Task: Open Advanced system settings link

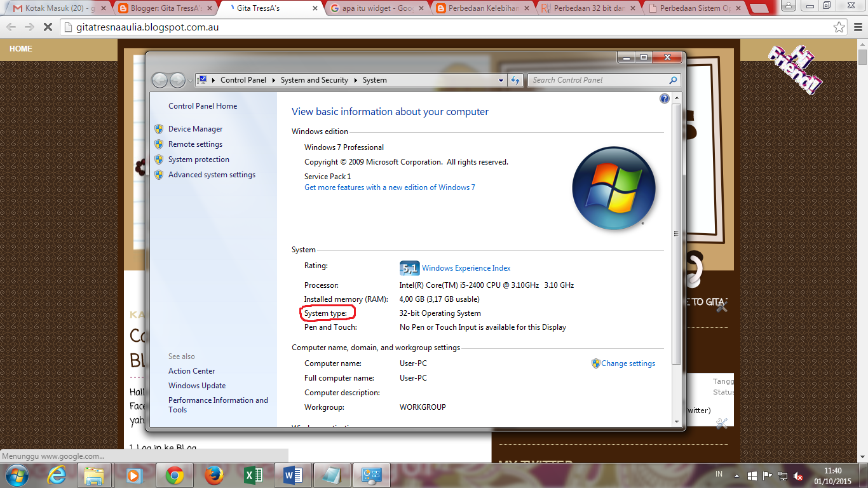Action: [212, 175]
